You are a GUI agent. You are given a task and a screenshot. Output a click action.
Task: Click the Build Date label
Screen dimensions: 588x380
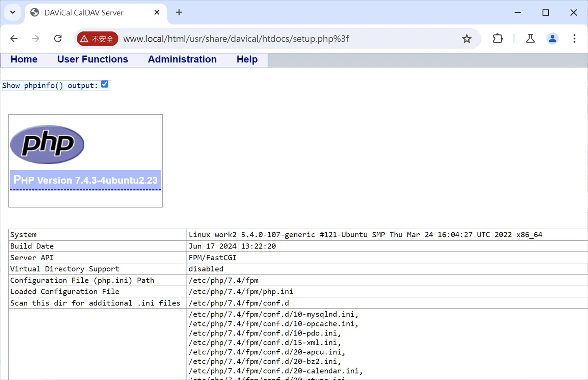click(x=32, y=246)
